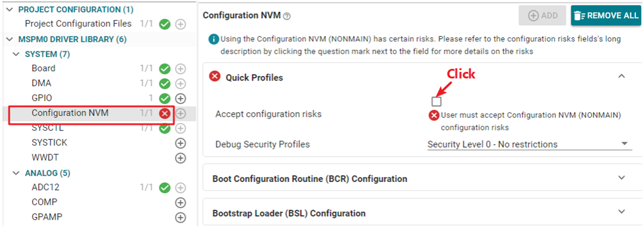Screen dimensions: 644x227
Task: Expand Boot Configuration Routine (BCR) Configuration section
Action: [622, 178]
